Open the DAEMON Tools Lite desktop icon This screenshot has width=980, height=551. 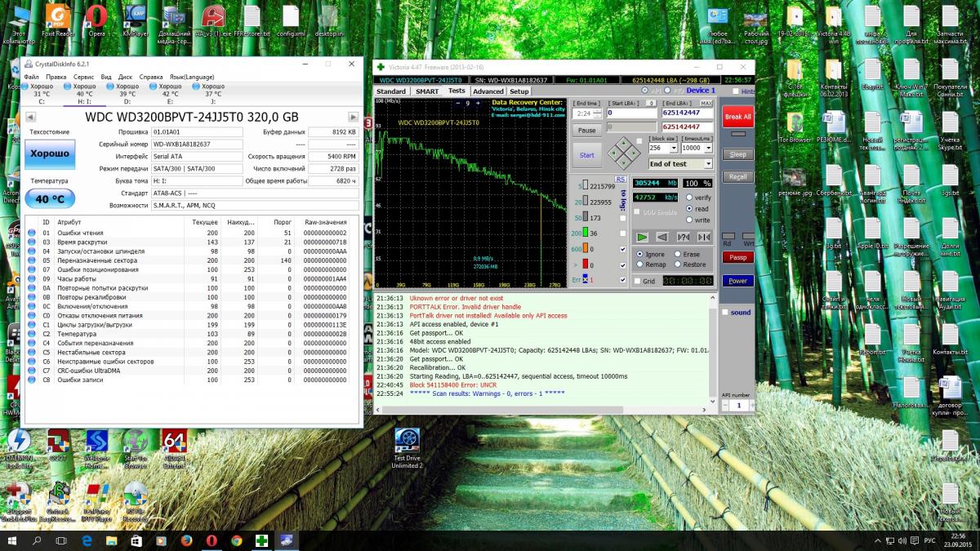pos(18,447)
